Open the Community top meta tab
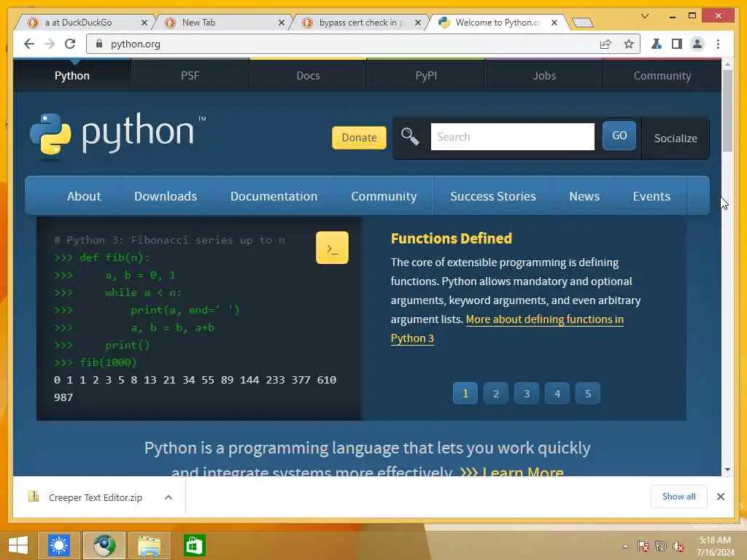Image resolution: width=747 pixels, height=560 pixels. coord(662,76)
